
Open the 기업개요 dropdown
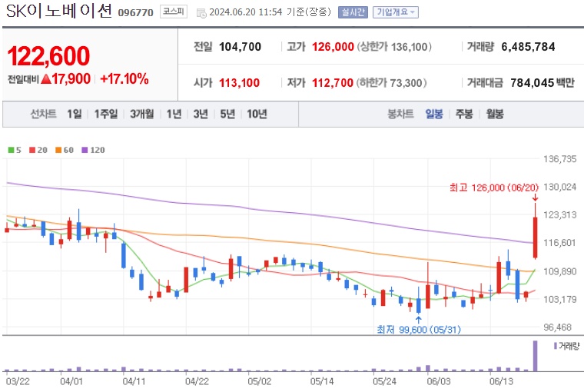pyautogui.click(x=396, y=12)
